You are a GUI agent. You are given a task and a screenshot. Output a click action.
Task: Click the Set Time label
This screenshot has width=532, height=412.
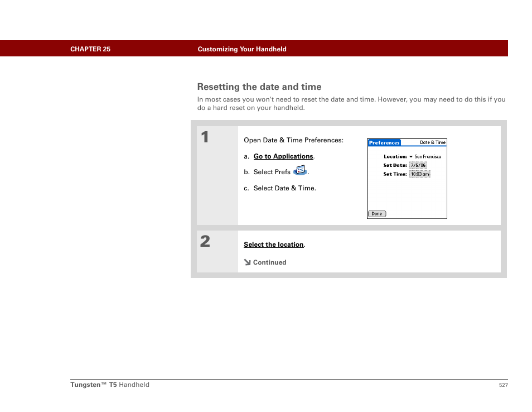pos(395,174)
